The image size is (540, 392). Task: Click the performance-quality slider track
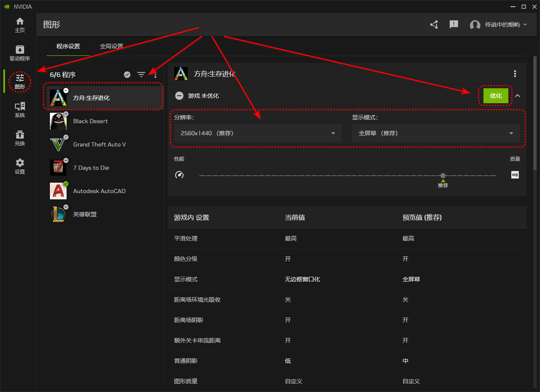(347, 176)
